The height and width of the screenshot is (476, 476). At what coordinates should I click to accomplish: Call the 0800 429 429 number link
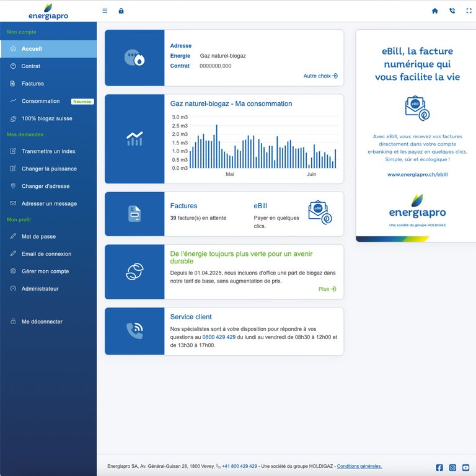tap(219, 337)
